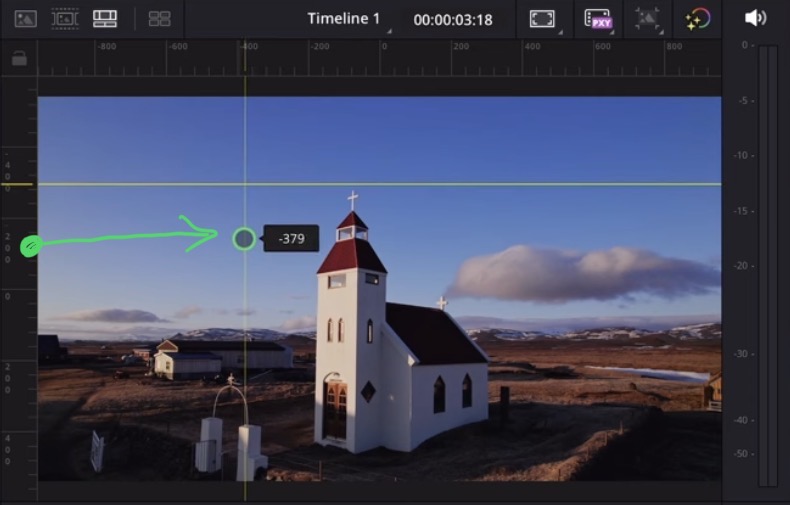Open the Timeline 1 name dropdown
This screenshot has height=505, width=790.
pyautogui.click(x=346, y=19)
